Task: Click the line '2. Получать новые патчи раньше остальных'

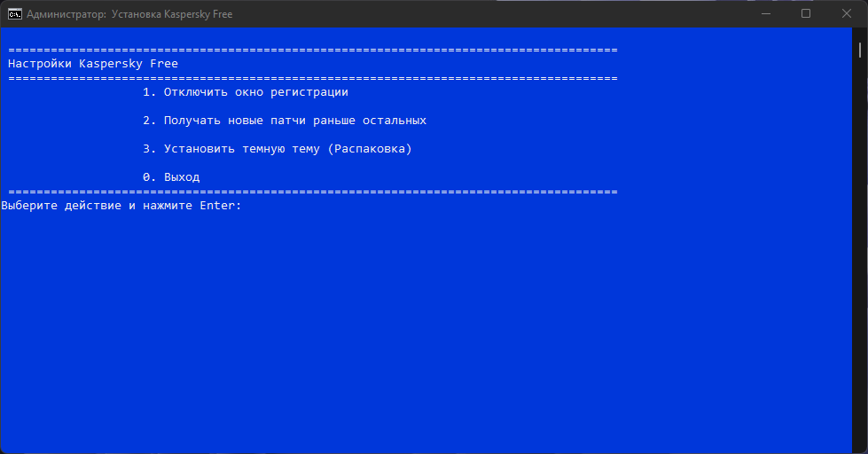Action: pyautogui.click(x=285, y=121)
